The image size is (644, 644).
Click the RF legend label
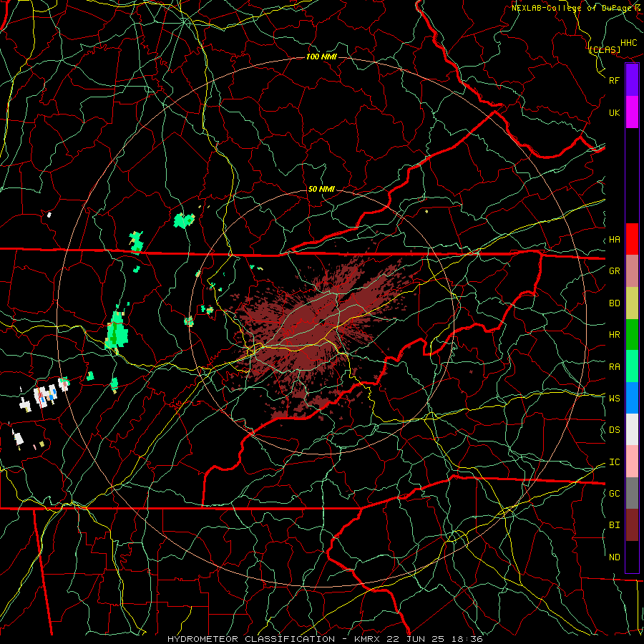(615, 80)
